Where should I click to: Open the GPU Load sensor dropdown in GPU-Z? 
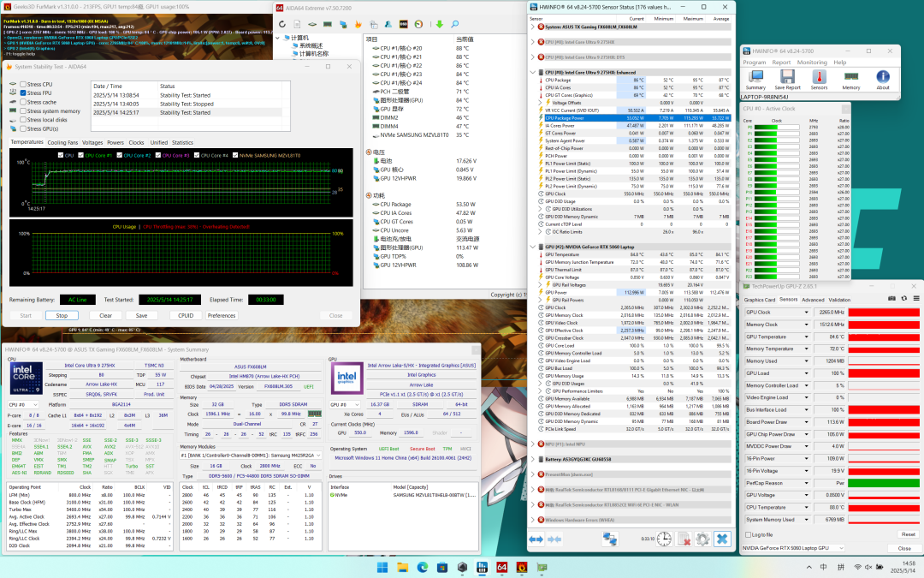tap(806, 373)
